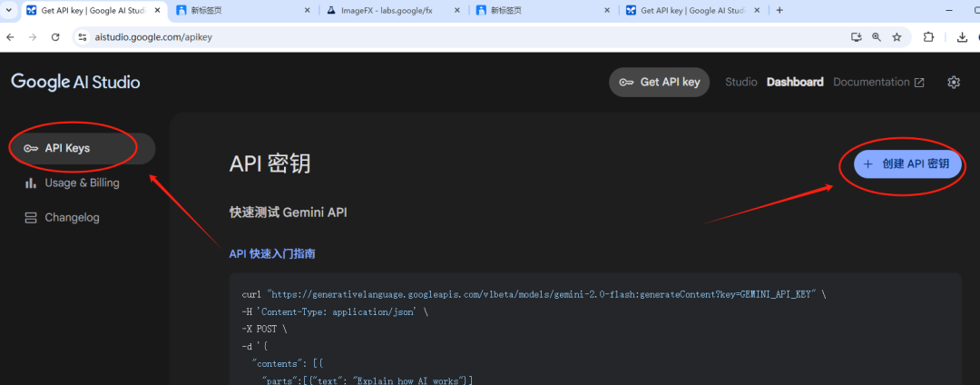Click the 创建 API 密钥 button
Image resolution: width=980 pixels, height=385 pixels.
pyautogui.click(x=907, y=163)
